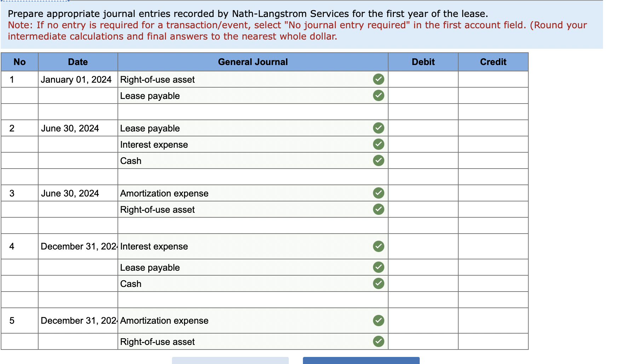The image size is (620, 364).
Task: Edit entry 1 Right-of-use asset account field
Action: coord(253,80)
